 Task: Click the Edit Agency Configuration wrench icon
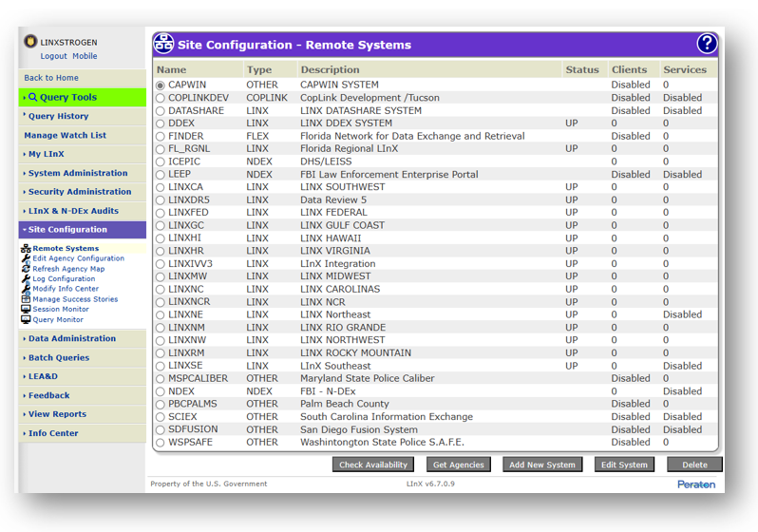tap(26, 258)
